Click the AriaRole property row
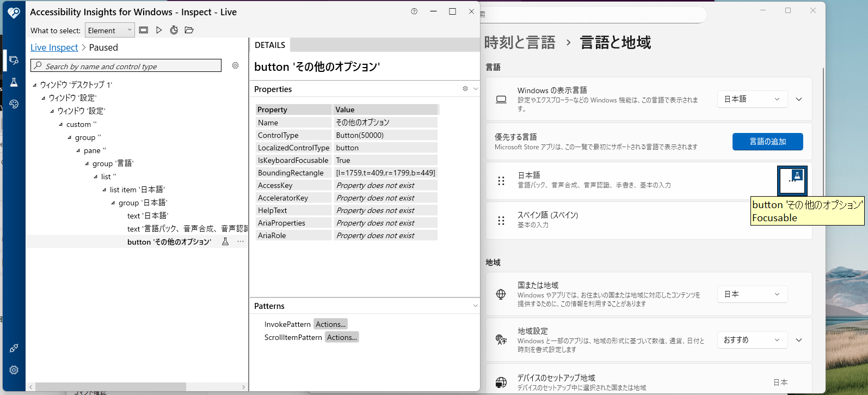Viewport: 868px width, 395px height. [x=347, y=235]
